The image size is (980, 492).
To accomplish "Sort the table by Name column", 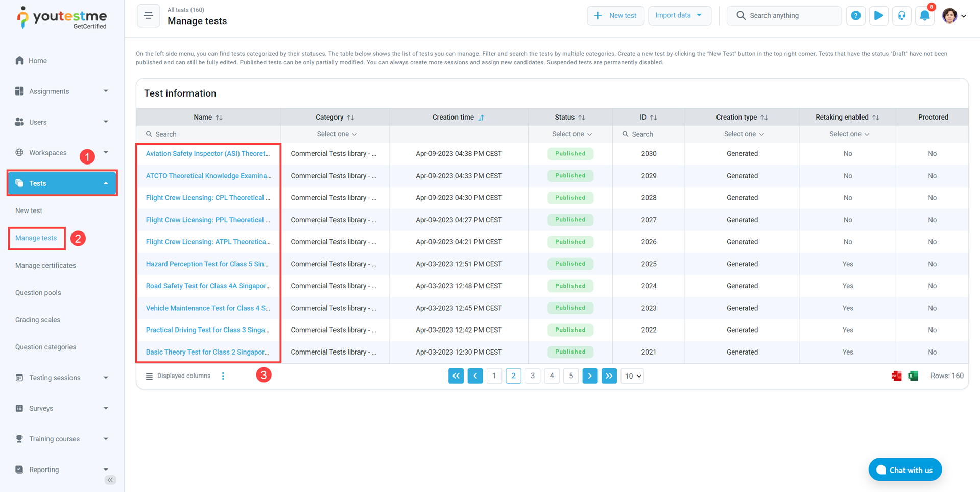I will (219, 118).
